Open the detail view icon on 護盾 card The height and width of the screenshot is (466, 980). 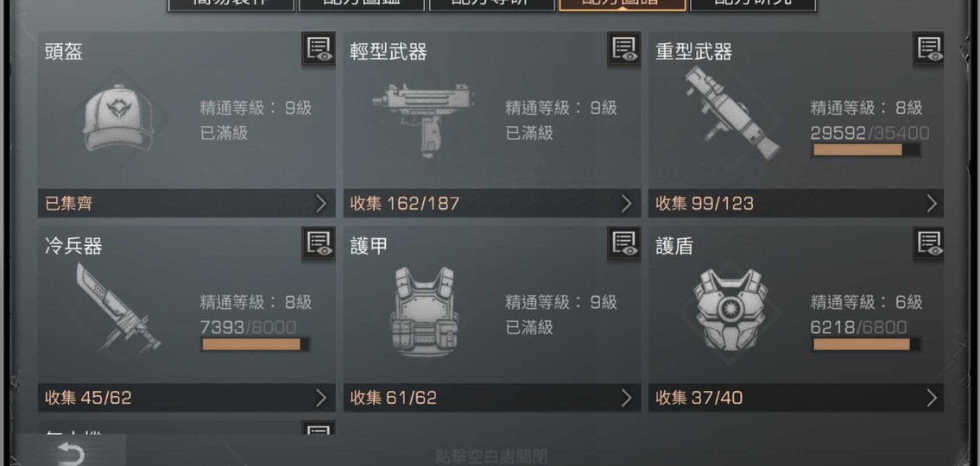(x=928, y=243)
